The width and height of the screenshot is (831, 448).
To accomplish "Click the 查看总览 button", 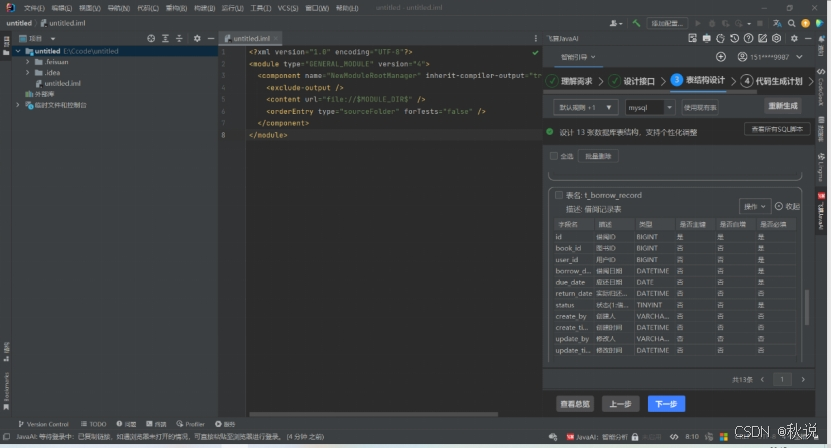I will pos(575,404).
